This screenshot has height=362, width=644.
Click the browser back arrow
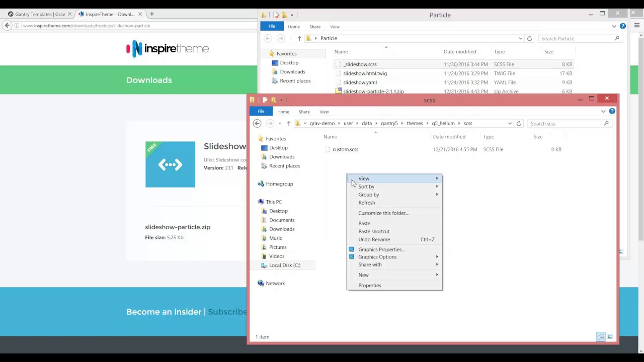pyautogui.click(x=7, y=26)
